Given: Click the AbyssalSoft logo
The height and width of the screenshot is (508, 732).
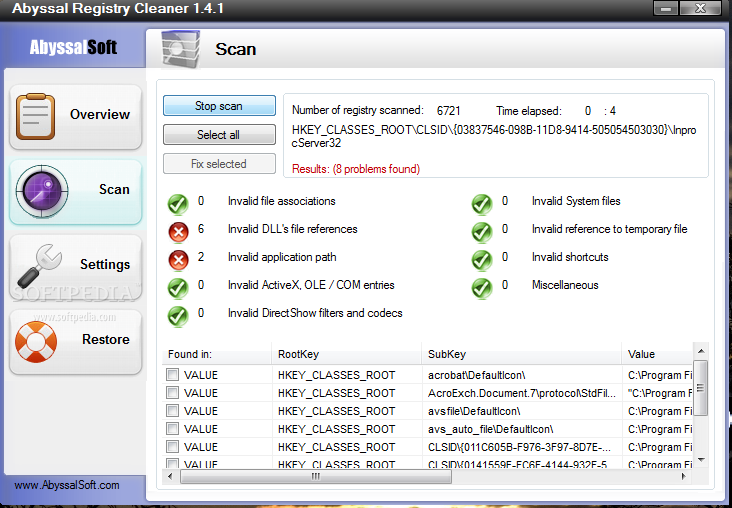Looking at the screenshot, I should pos(73,47).
